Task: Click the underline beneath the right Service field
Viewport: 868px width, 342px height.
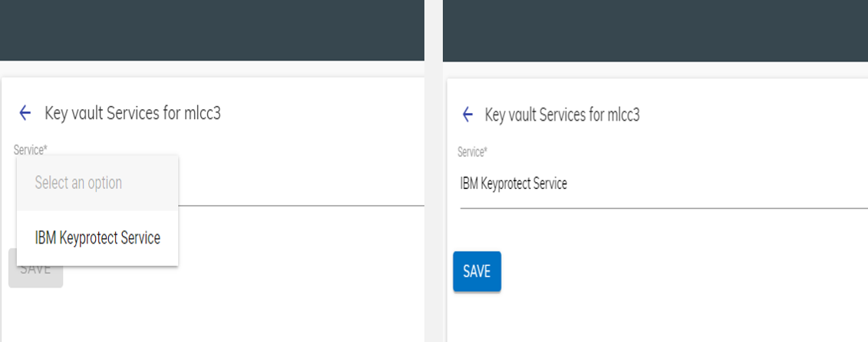Action: 660,208
